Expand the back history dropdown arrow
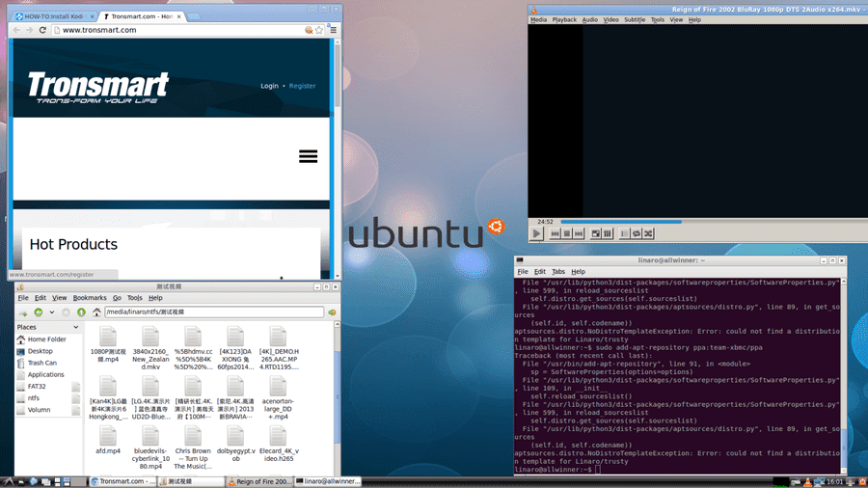This screenshot has width=868, height=488. [x=52, y=312]
